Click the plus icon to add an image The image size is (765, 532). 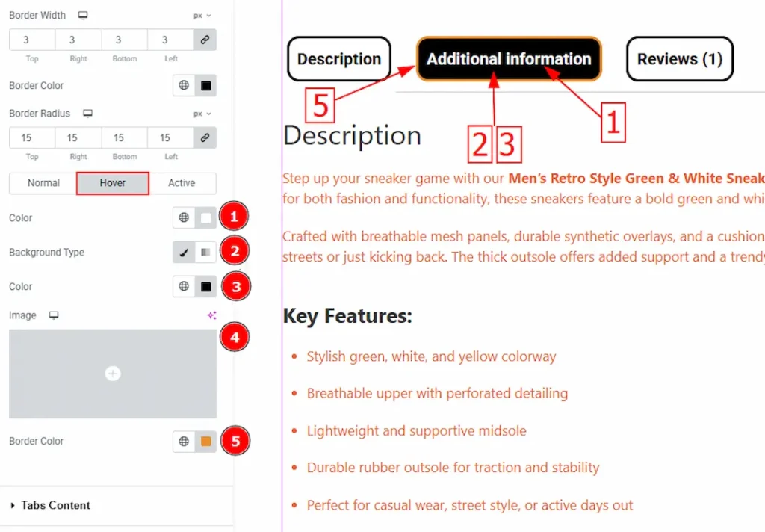(113, 374)
